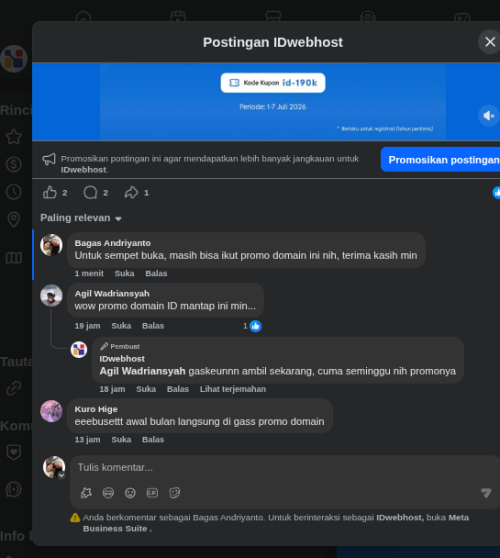Click Suka under Agil Wadriansyah's comment

[121, 326]
